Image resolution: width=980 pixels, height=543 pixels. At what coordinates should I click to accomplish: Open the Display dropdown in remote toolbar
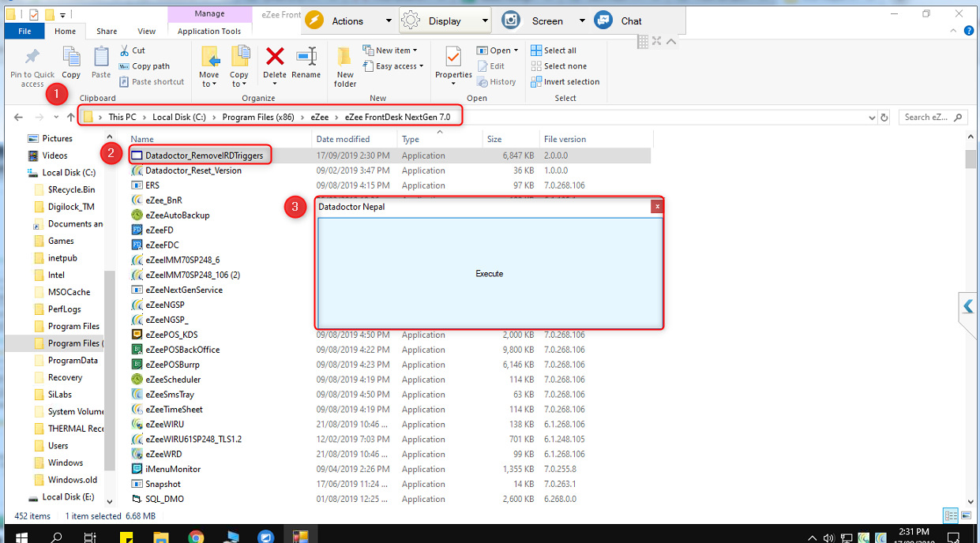[x=484, y=21]
